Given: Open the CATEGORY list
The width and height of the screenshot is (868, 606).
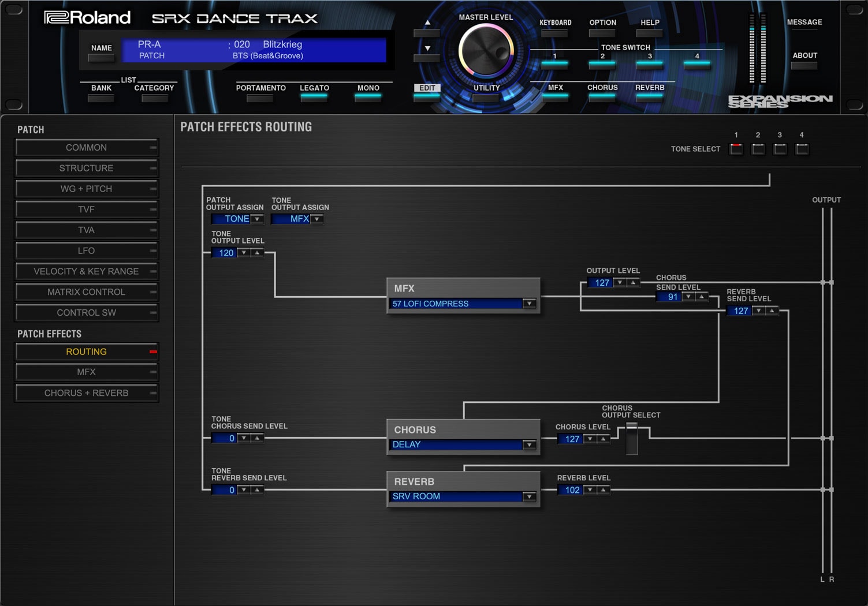Looking at the screenshot, I should (154, 98).
